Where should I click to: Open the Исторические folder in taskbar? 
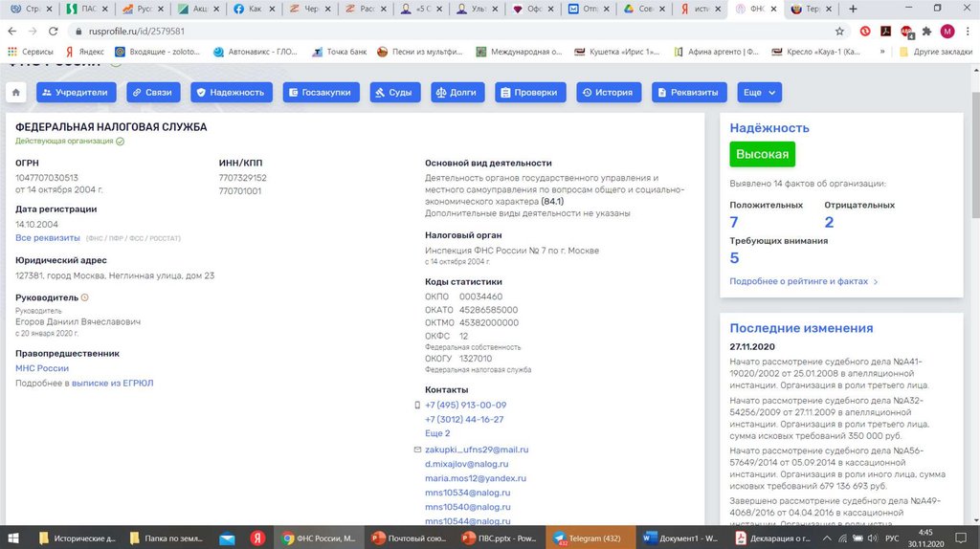(x=78, y=538)
